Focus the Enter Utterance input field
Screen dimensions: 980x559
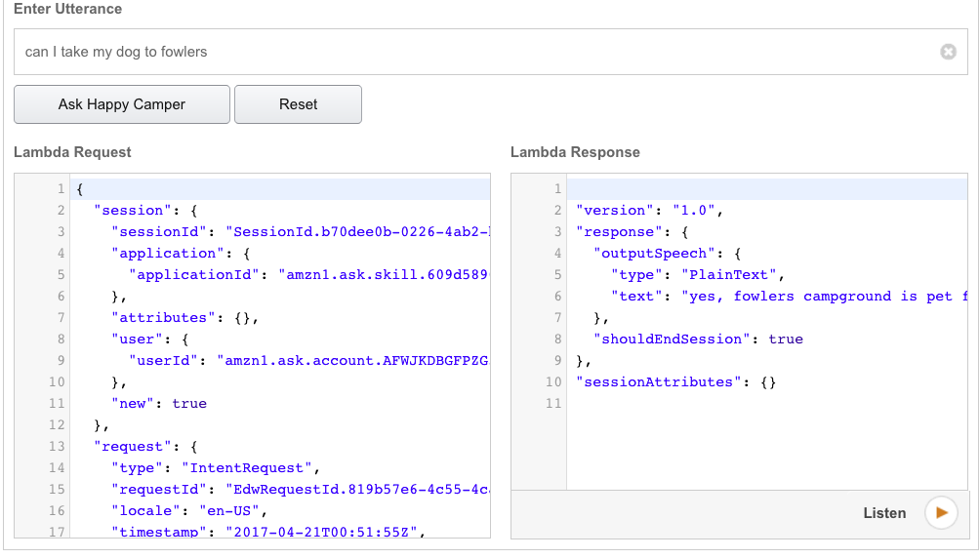click(x=491, y=52)
